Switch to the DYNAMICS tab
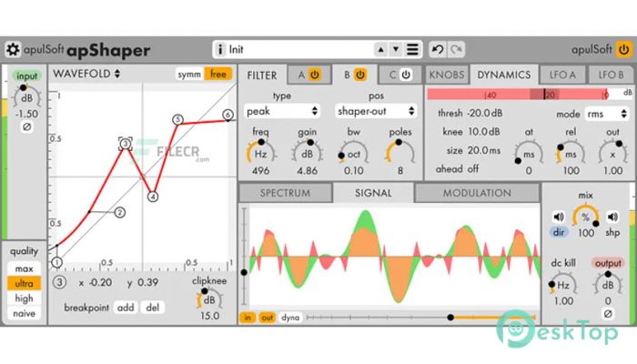The height and width of the screenshot is (364, 637). click(504, 75)
